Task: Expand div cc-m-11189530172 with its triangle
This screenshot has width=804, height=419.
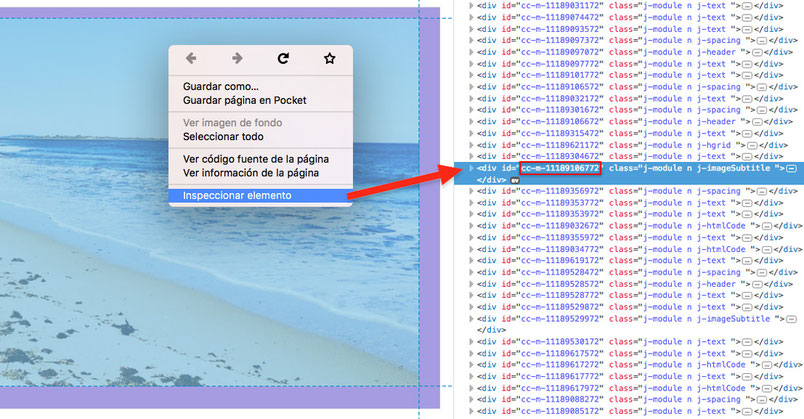Action: click(x=471, y=342)
